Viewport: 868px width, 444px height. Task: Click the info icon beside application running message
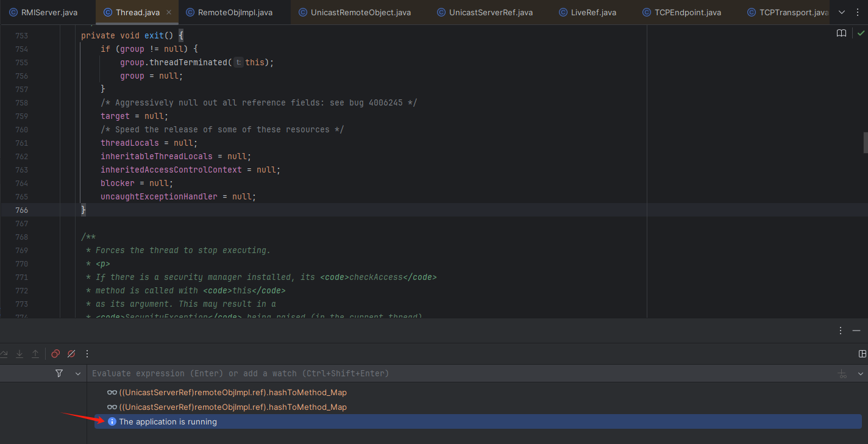(x=112, y=421)
